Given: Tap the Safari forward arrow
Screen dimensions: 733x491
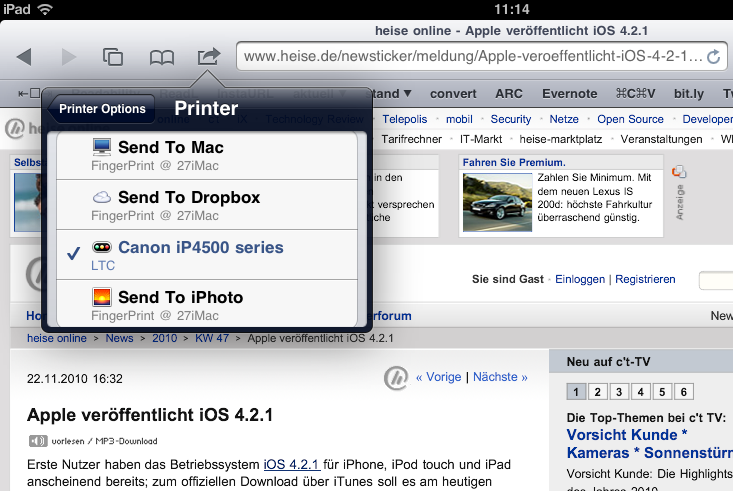Looking at the screenshot, I should tap(68, 57).
